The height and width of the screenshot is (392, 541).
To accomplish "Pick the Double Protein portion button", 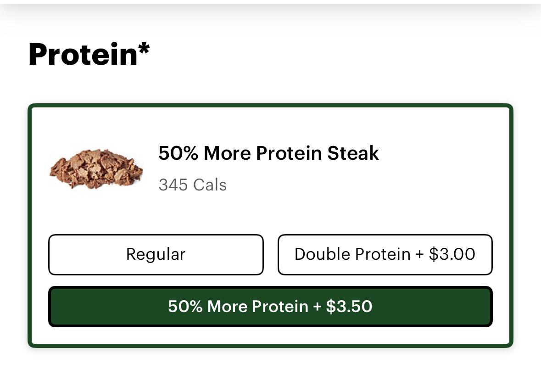I will pos(385,255).
